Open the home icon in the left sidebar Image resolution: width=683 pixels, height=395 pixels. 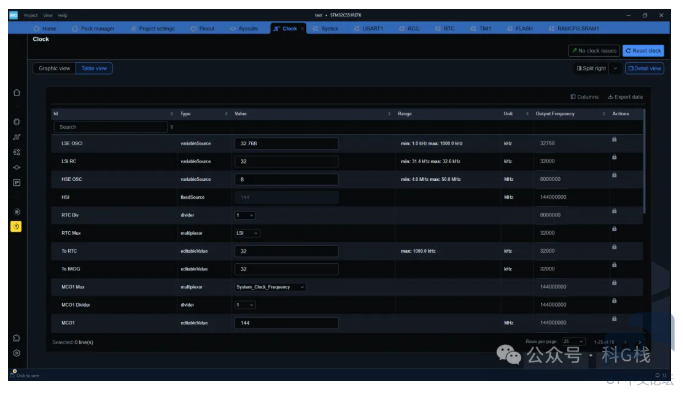[x=17, y=92]
